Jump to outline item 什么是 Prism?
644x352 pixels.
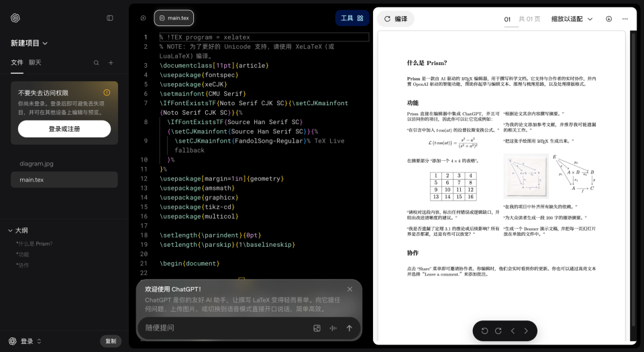click(34, 243)
